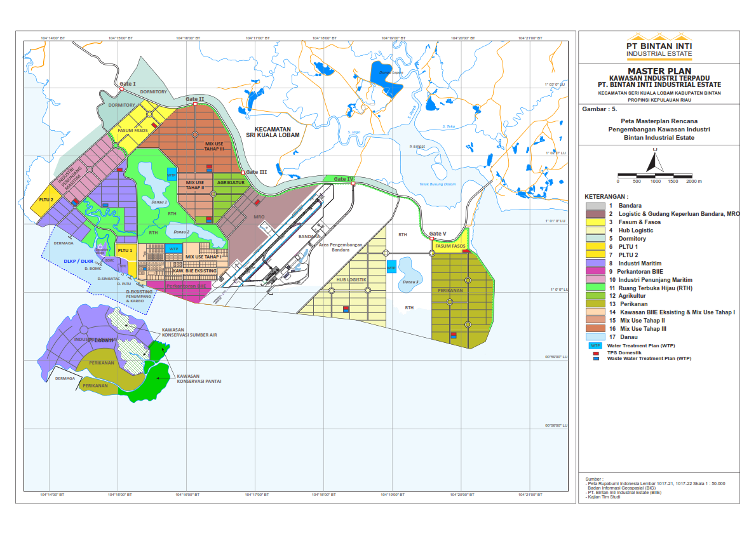Select the Gate V marker near Fasum Fasos
Viewport: 756px width, 534px height.
pos(432,239)
